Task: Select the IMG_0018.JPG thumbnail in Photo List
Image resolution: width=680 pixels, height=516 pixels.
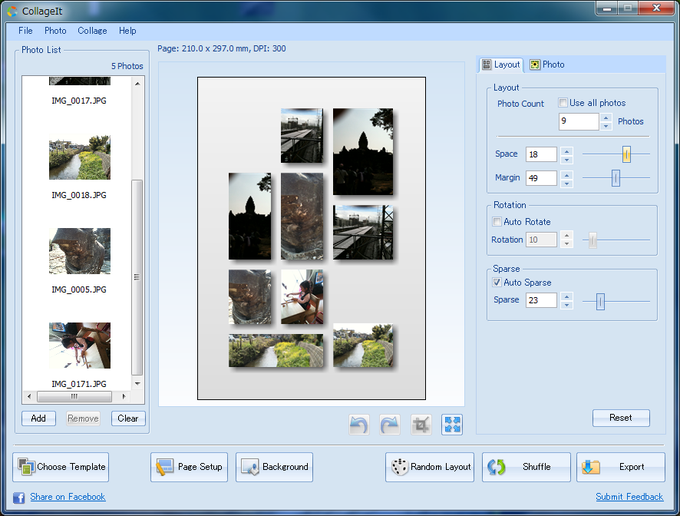Action: (80, 157)
